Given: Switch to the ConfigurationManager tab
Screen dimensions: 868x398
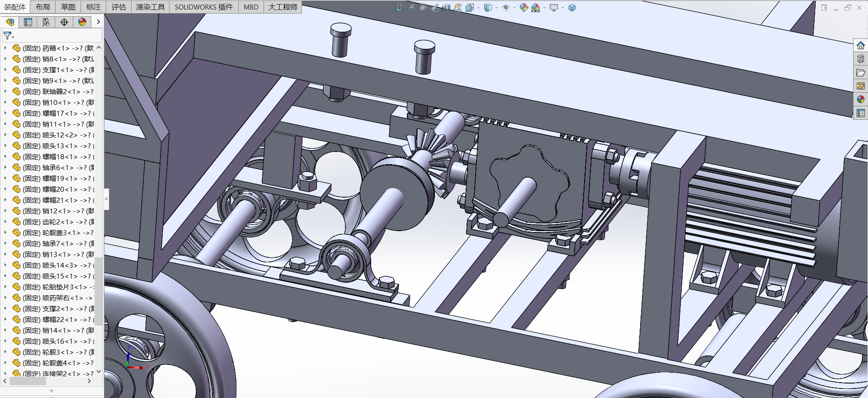Looking at the screenshot, I should (x=46, y=22).
